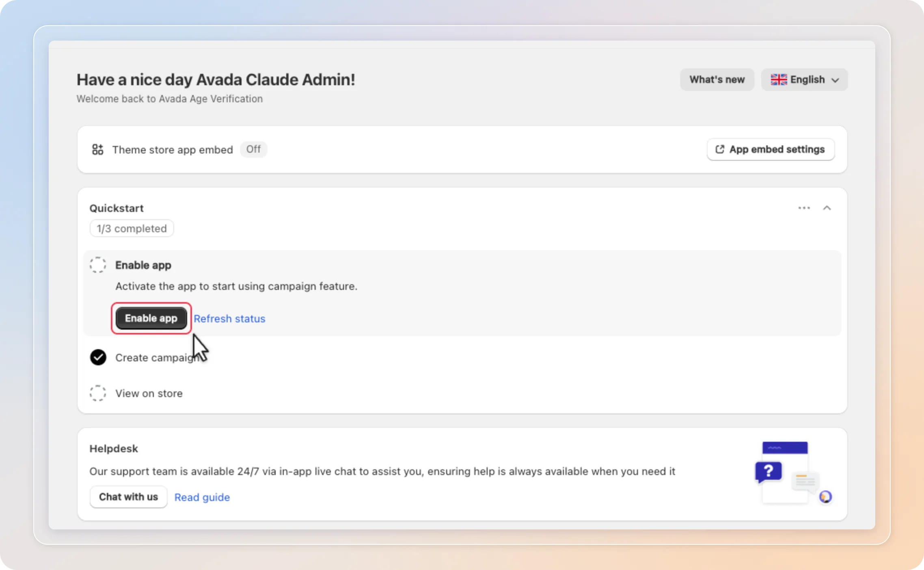Open the Read guide link
924x570 pixels.
(x=202, y=497)
